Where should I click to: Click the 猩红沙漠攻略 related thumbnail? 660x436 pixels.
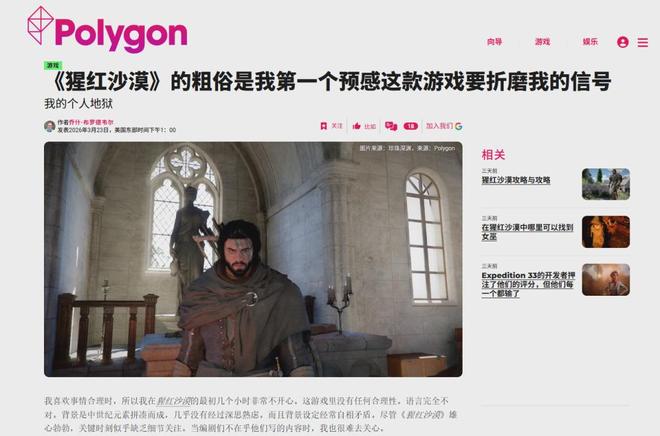coord(606,184)
